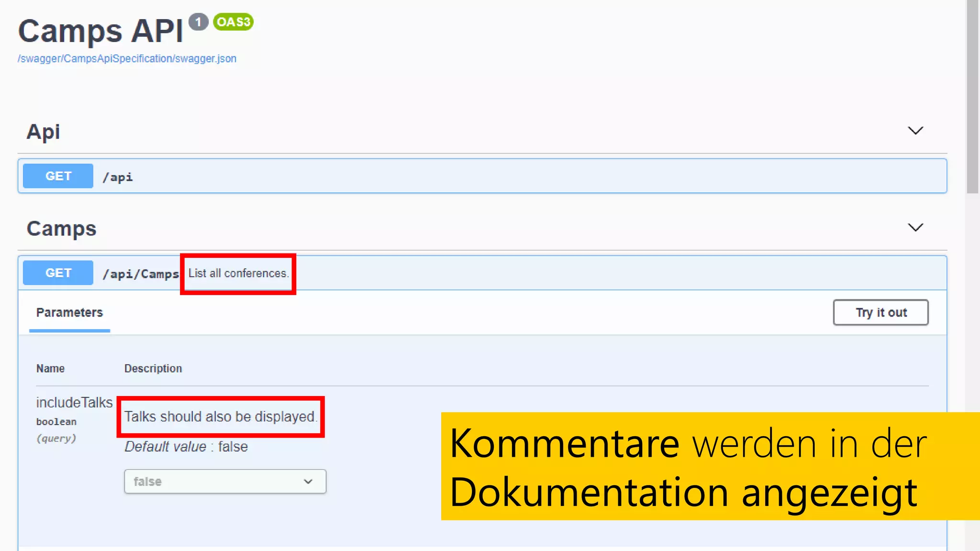This screenshot has width=980, height=551.
Task: Click the Try it out button
Action: 880,312
